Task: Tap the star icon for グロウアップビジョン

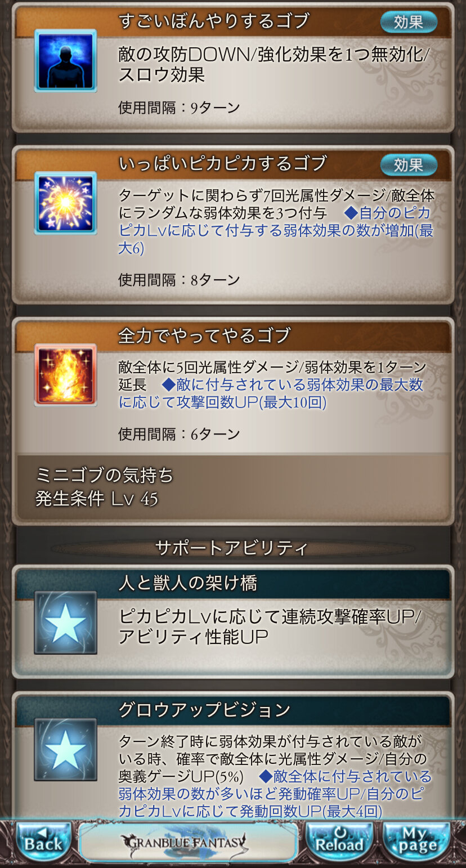Action: (x=65, y=749)
